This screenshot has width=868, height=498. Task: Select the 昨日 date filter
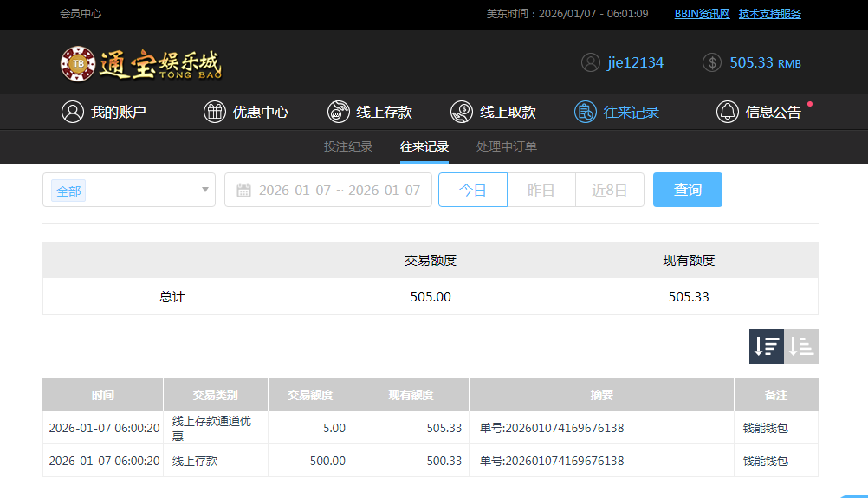pos(541,190)
